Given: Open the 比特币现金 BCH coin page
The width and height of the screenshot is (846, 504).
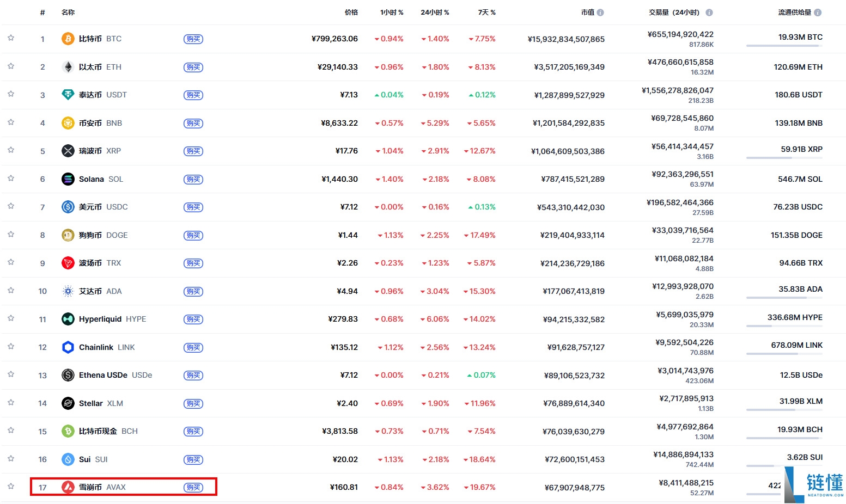Looking at the screenshot, I should pos(108,431).
